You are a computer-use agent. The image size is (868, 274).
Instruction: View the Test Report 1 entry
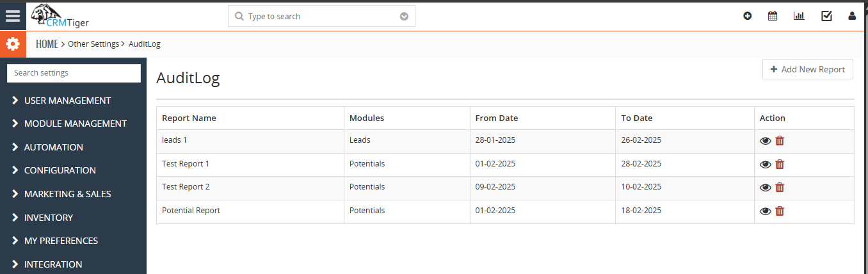[765, 165]
